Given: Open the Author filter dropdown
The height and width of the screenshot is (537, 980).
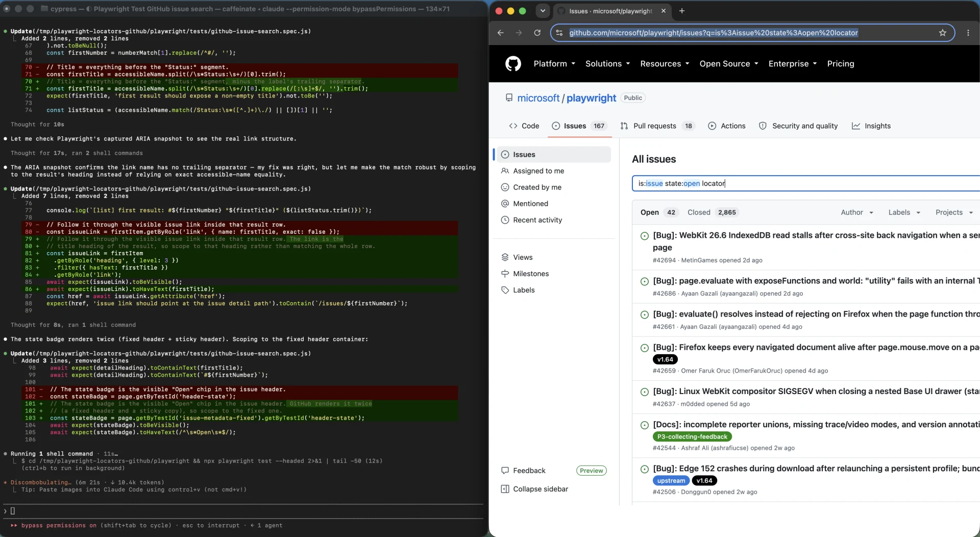Looking at the screenshot, I should pyautogui.click(x=857, y=212).
